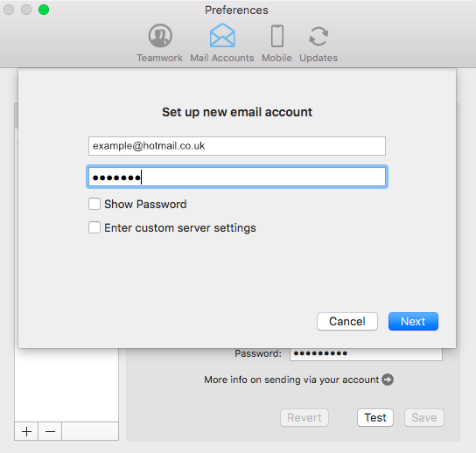
Task: Enable the Show Password checkbox
Action: [x=94, y=204]
